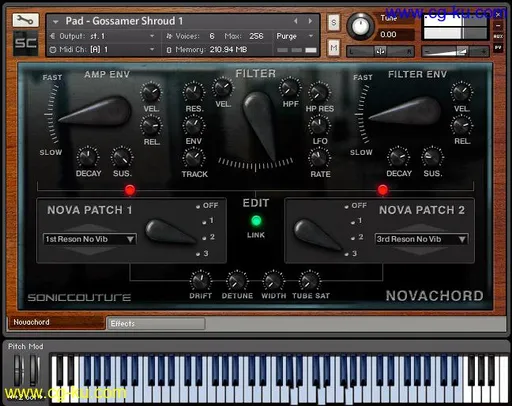Click the Pad - Gossamer Shroud 1 name

click(x=124, y=21)
